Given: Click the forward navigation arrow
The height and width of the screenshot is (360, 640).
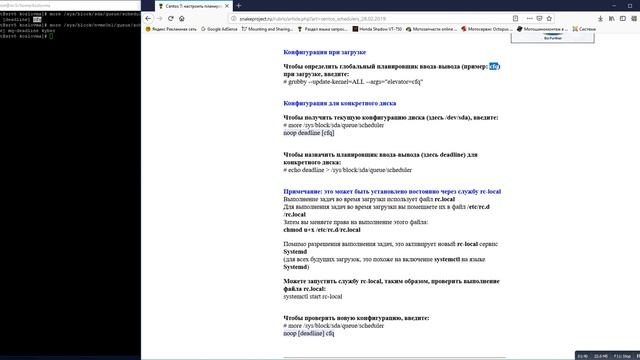Looking at the screenshot, I should [x=160, y=18].
